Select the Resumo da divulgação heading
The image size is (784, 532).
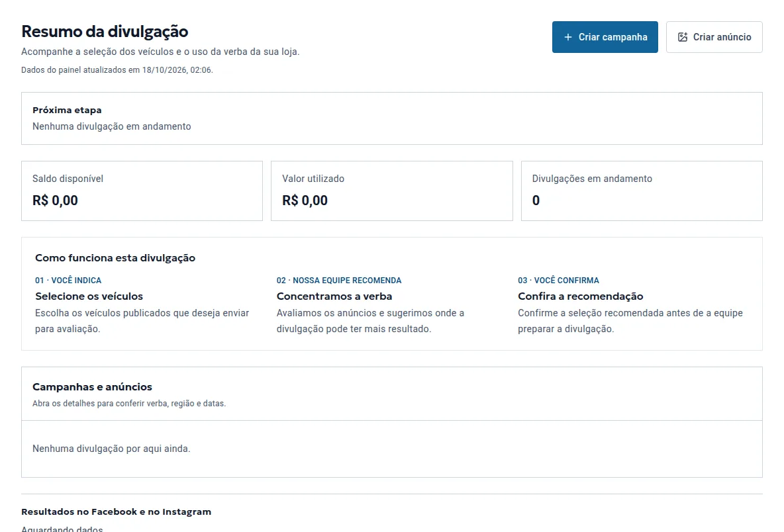tap(105, 31)
